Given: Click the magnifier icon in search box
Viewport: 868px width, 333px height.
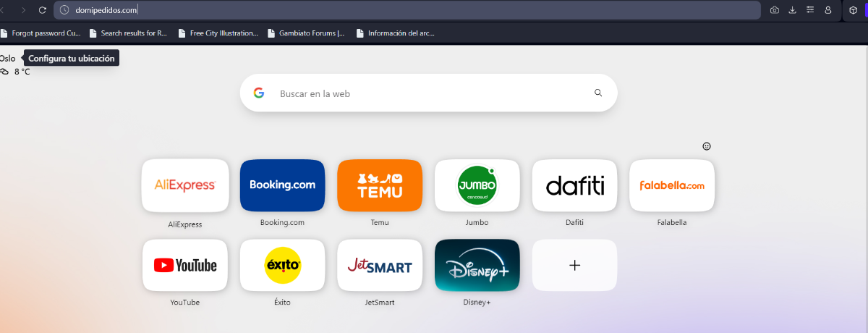Looking at the screenshot, I should [598, 93].
